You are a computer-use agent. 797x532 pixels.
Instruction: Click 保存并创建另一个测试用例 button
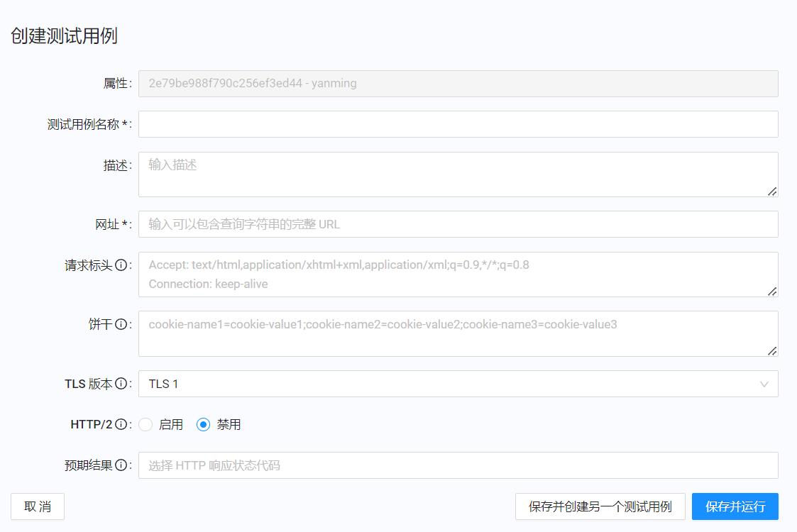click(x=600, y=506)
